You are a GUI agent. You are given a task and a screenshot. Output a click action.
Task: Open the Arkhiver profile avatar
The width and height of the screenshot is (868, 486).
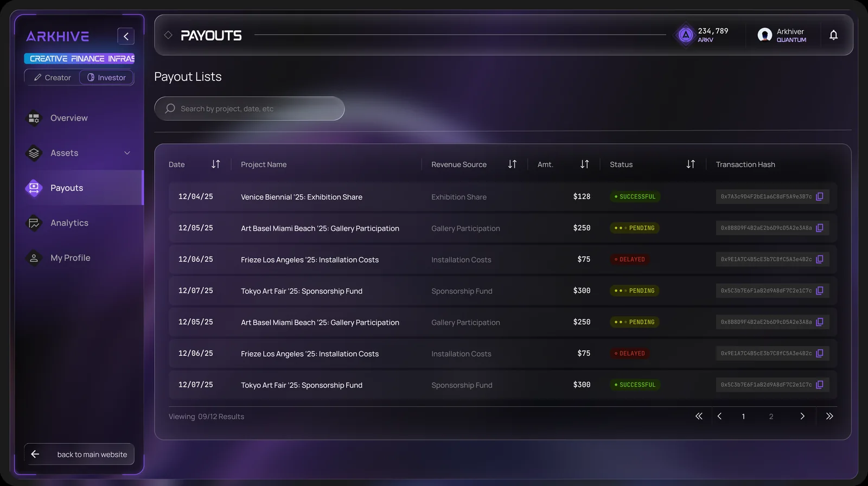(765, 35)
